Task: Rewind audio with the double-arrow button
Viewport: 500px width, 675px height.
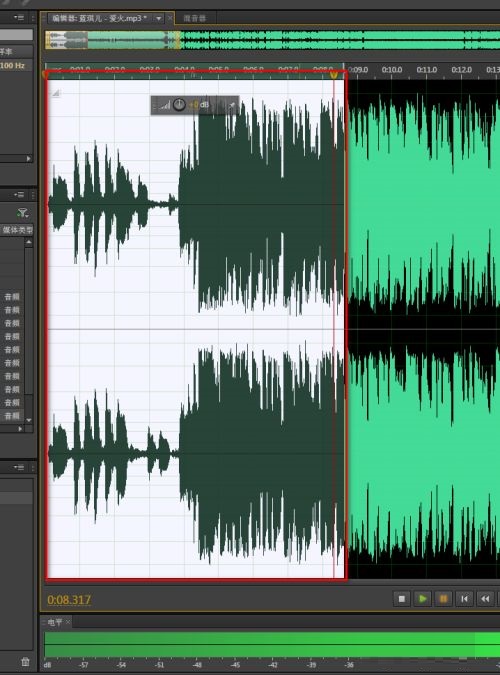Action: pos(485,599)
